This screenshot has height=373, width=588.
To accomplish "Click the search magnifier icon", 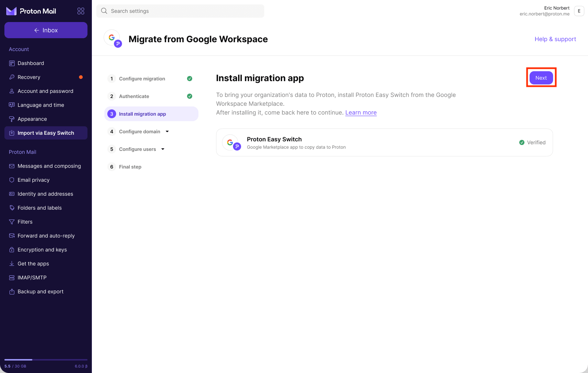I will coord(104,11).
